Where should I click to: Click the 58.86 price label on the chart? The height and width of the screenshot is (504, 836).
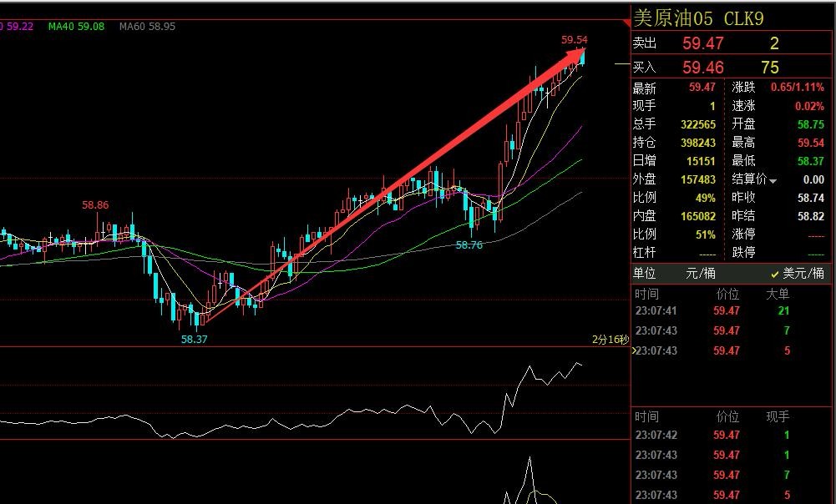(95, 205)
